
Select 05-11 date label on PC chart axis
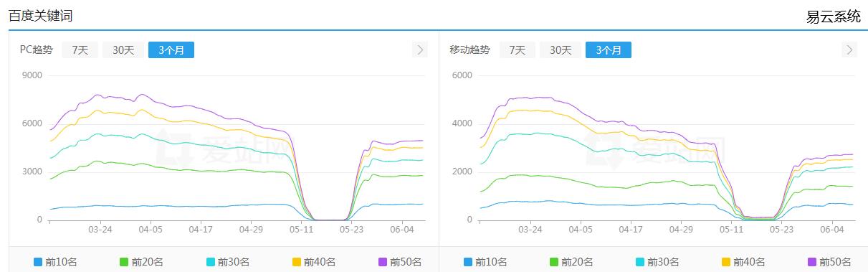[302, 230]
